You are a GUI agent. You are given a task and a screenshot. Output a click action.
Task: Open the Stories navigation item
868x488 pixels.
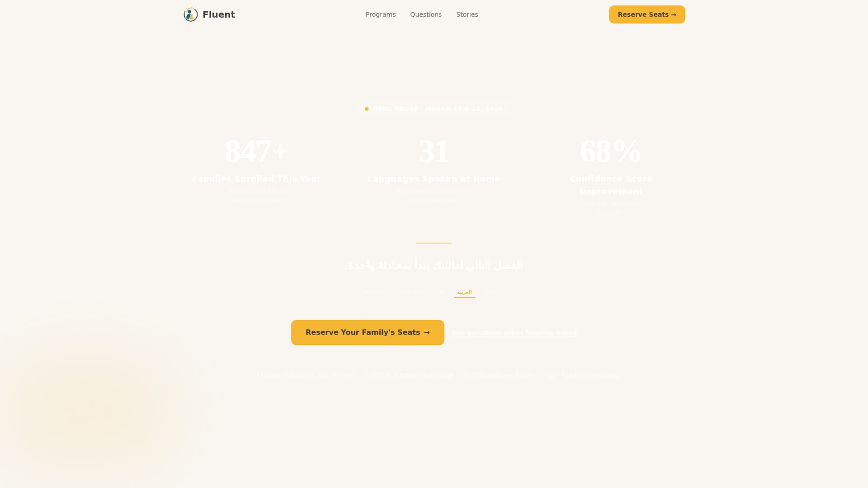coord(467,14)
